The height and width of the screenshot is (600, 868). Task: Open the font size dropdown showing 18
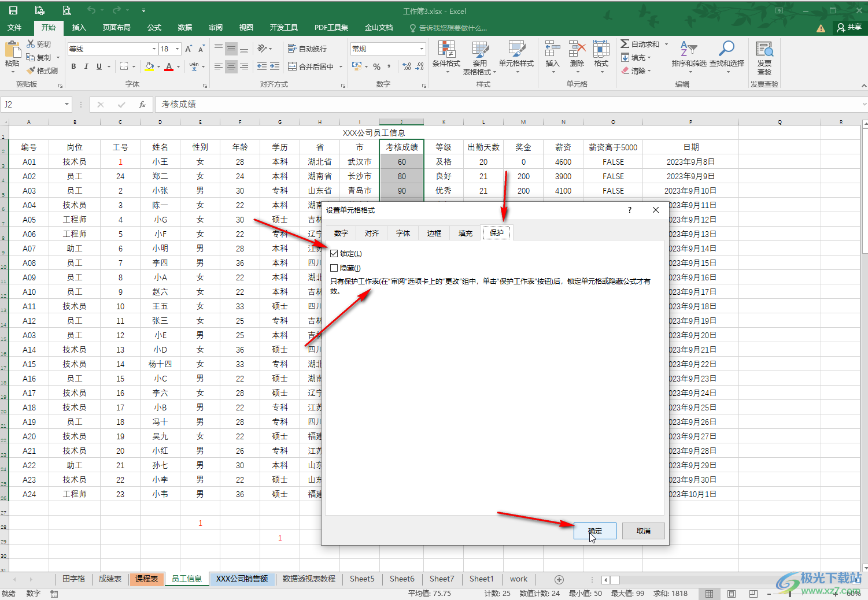pyautogui.click(x=177, y=49)
